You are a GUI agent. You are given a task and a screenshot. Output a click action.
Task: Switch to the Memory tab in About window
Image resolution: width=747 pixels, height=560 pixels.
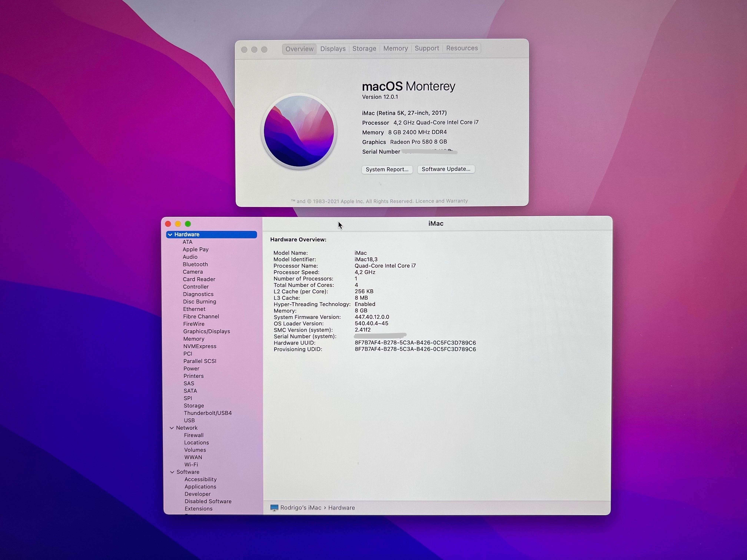point(395,48)
